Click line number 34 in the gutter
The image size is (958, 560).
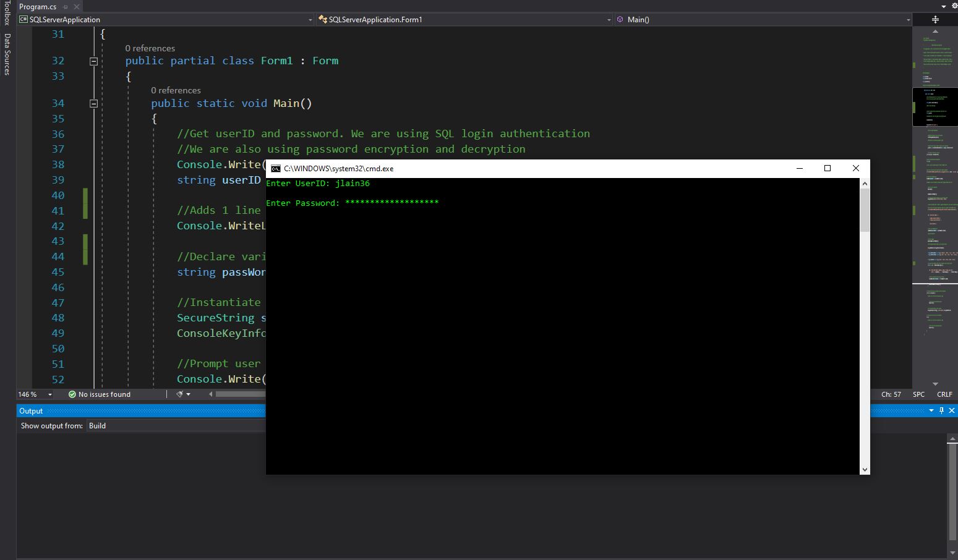58,103
